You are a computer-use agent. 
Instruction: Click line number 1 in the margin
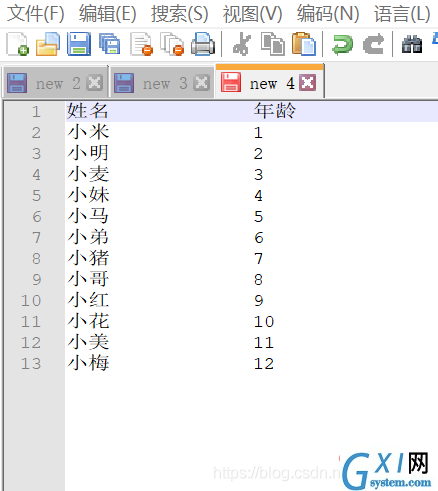36,112
